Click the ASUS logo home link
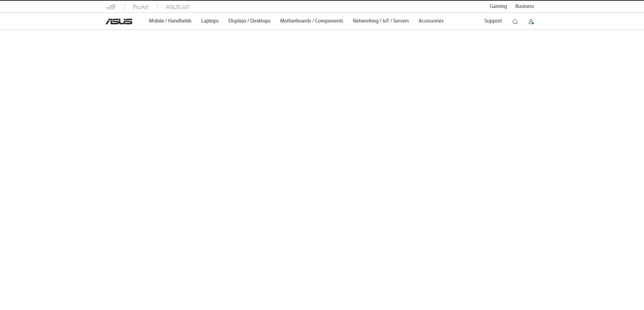The width and height of the screenshot is (644, 310). 119,21
